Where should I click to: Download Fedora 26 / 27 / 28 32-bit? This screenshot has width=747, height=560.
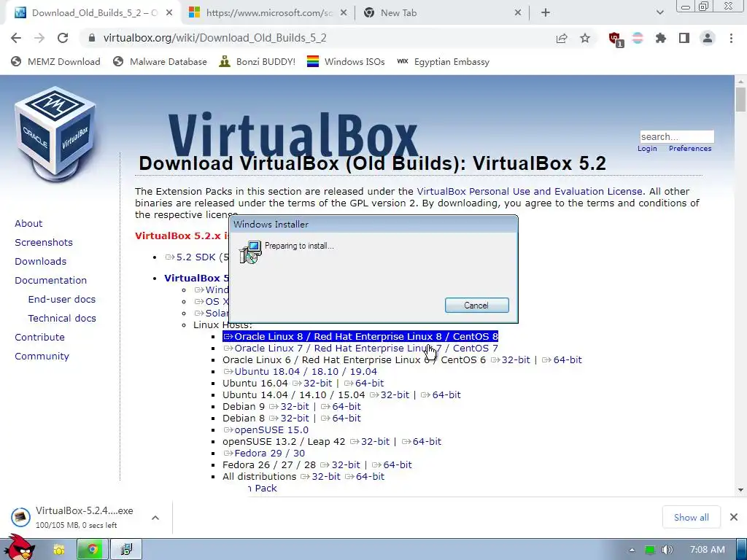[340, 464]
